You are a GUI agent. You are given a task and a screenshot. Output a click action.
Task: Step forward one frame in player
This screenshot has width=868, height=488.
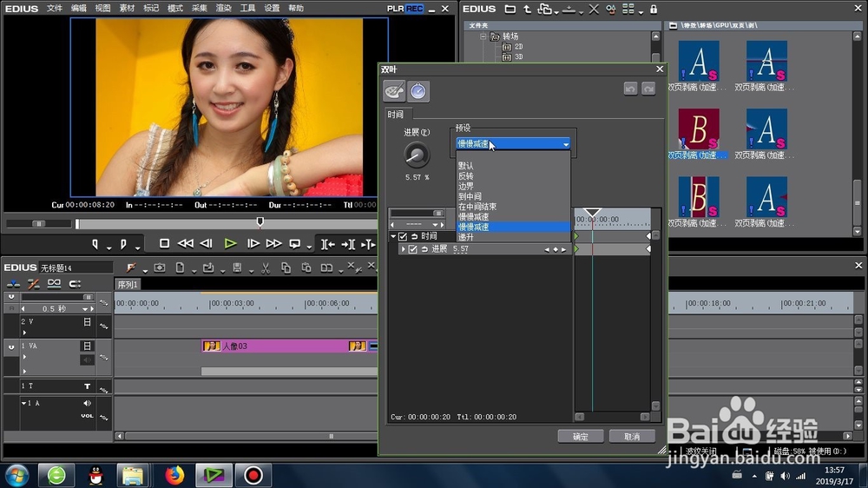pos(253,244)
